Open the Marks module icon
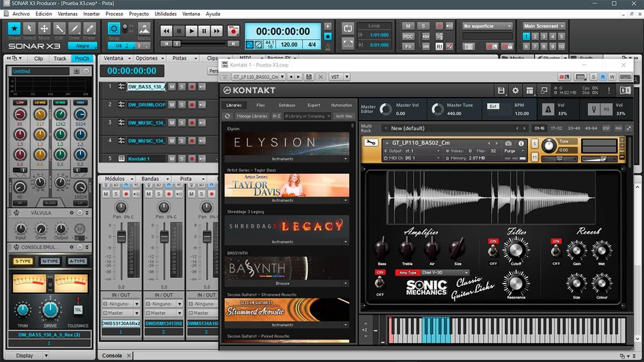Viewport: 644px width, 362px height. [x=144, y=28]
